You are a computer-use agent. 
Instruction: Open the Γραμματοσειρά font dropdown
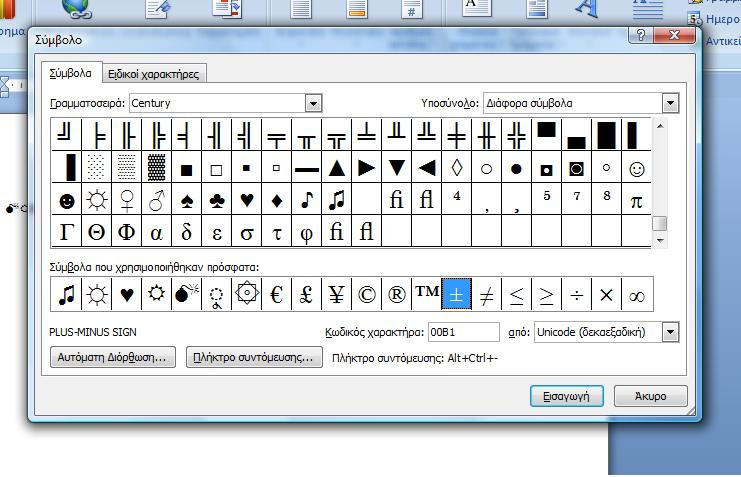tap(313, 103)
